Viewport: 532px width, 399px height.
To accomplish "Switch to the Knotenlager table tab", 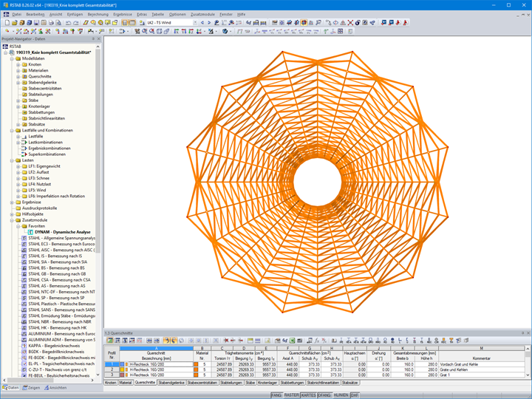I will pos(267,383).
